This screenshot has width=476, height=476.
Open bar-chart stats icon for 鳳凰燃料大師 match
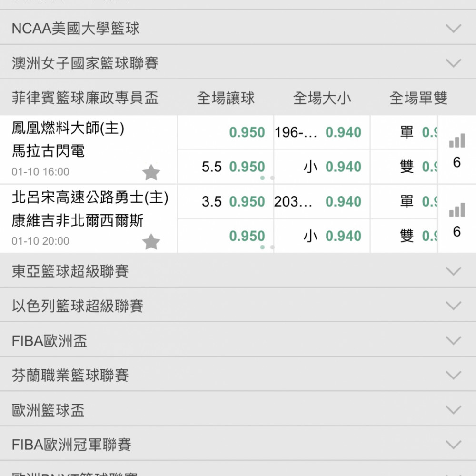[457, 140]
